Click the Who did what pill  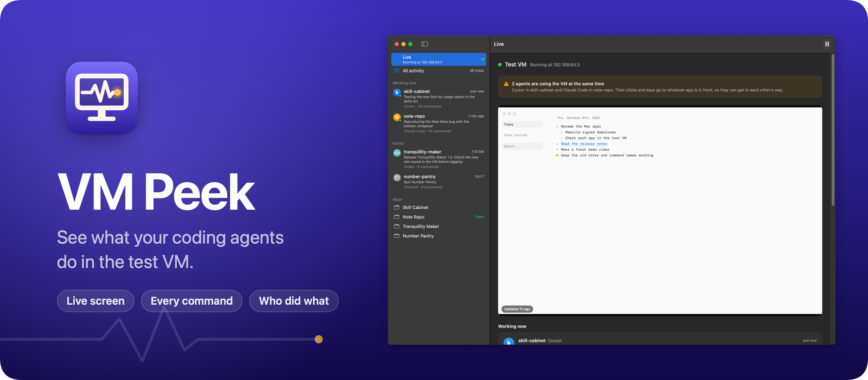294,301
